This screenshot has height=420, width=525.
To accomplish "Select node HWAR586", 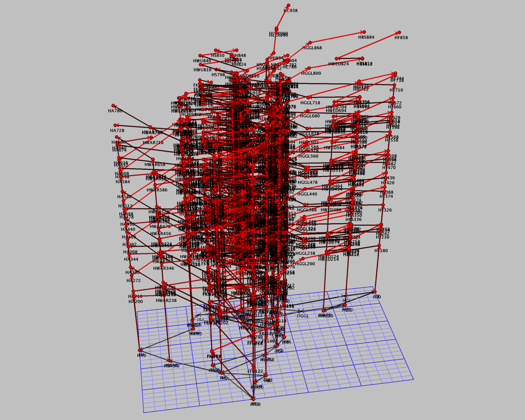I will click(x=155, y=185).
